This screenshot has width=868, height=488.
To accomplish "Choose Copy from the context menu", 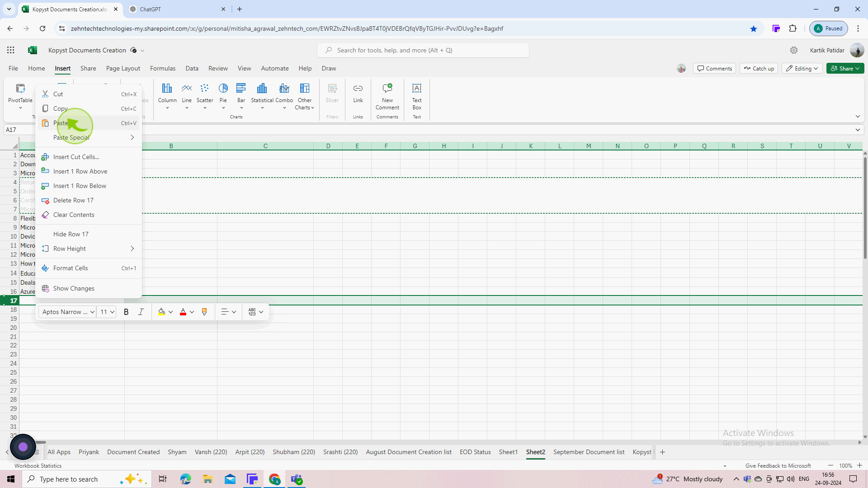I will click(x=89, y=108).
